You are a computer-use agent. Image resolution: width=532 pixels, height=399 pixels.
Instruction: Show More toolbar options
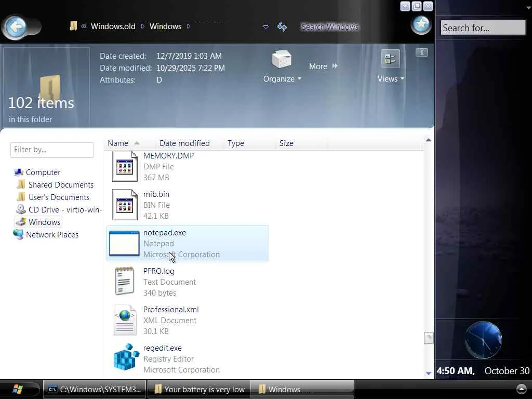tap(323, 66)
